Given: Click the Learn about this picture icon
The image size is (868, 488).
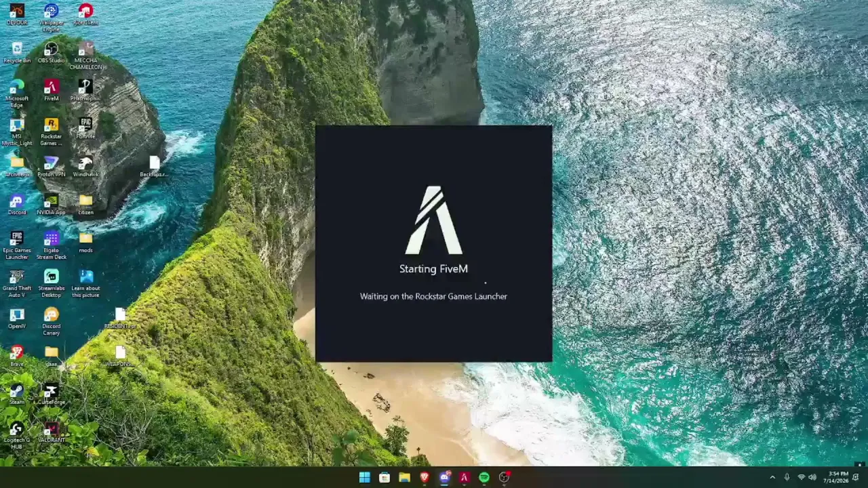Looking at the screenshot, I should coord(85,283).
